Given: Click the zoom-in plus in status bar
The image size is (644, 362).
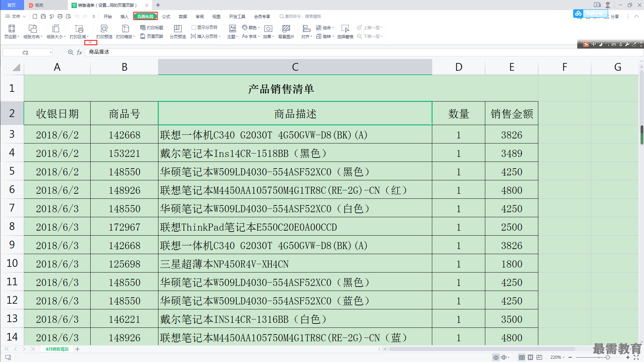Looking at the screenshot, I should point(628,357).
